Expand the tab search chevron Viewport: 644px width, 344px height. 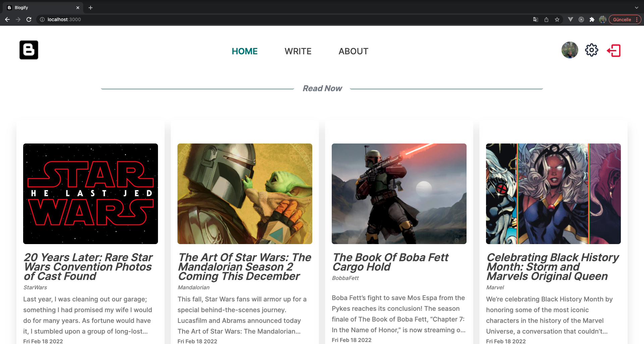tap(637, 7)
